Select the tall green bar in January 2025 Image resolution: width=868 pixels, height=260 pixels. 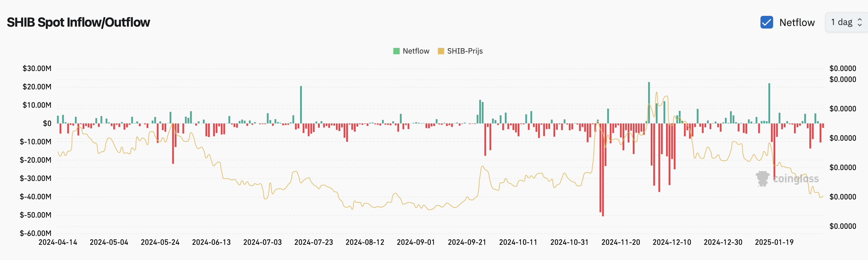pyautogui.click(x=769, y=103)
